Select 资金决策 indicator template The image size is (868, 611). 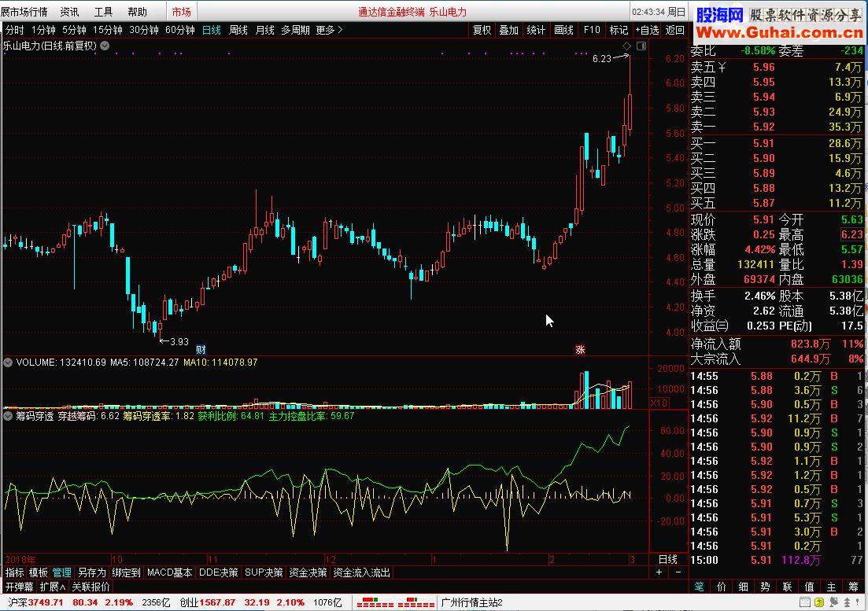click(308, 572)
